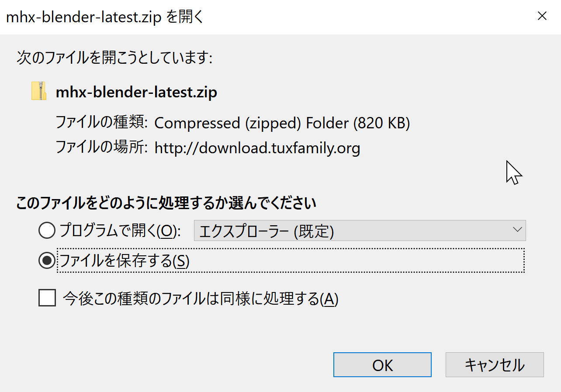The image size is (561, 392).
Task: Click the zipped folder icon beside the filename
Action: click(39, 91)
